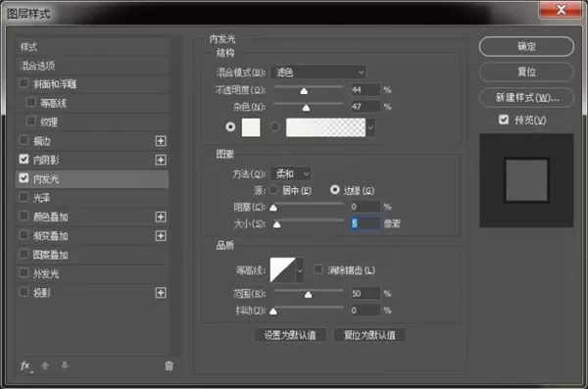Move effect up with arrow icon
588x389 pixels.
pyautogui.click(x=45, y=365)
